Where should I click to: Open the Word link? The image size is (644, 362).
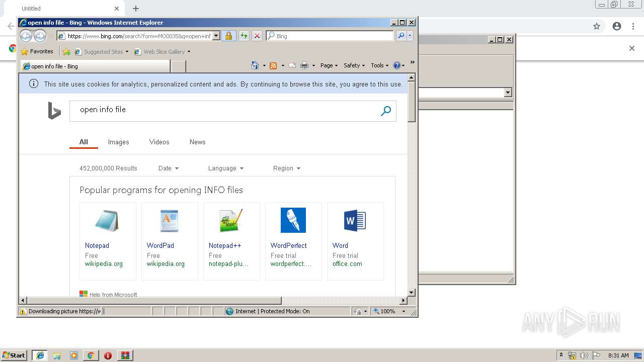(340, 245)
